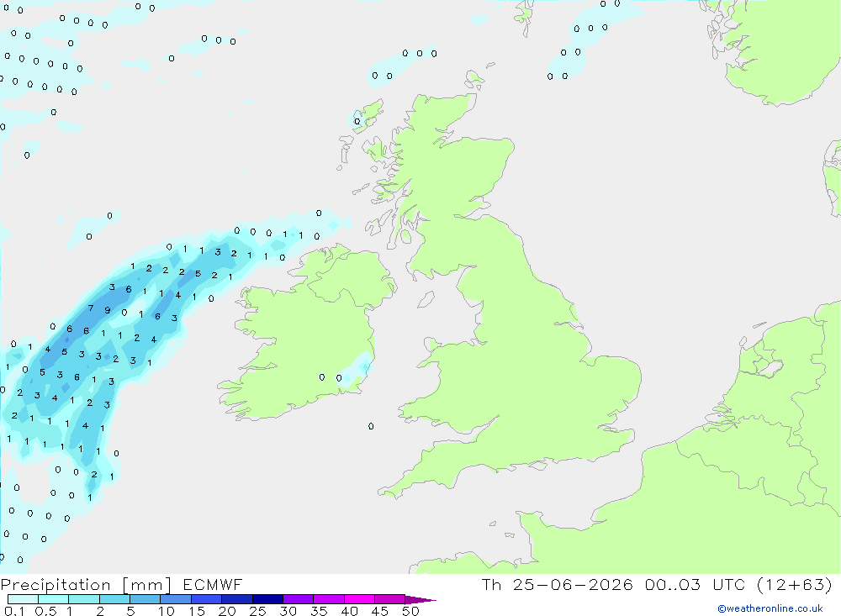The height and width of the screenshot is (616, 841).
Task: Click the legend value "35"
Action: click(319, 611)
